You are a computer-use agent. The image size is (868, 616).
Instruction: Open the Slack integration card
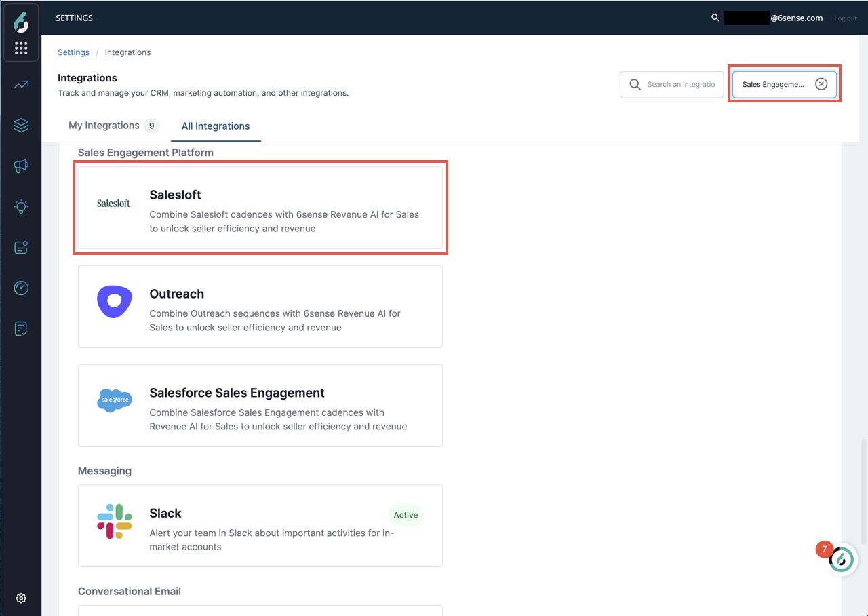(260, 526)
